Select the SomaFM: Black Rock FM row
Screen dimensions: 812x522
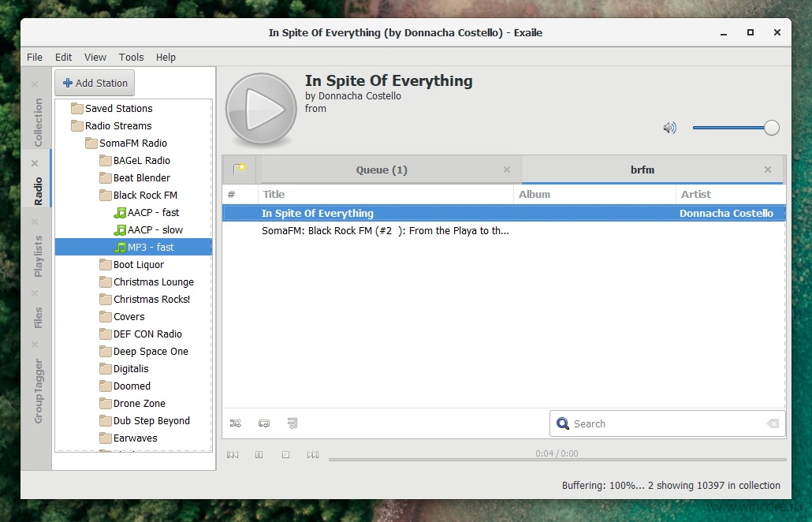[504, 231]
